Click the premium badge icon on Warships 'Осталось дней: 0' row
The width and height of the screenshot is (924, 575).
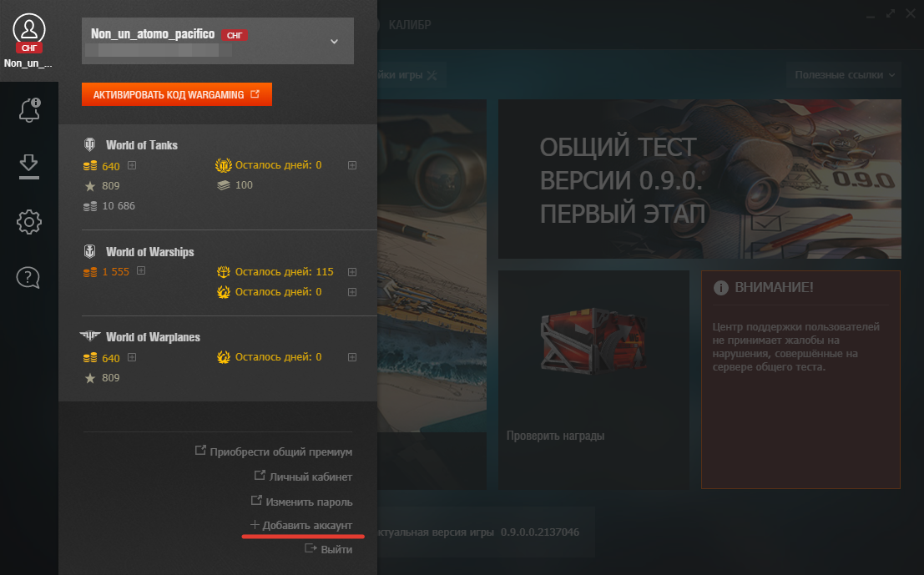point(224,291)
